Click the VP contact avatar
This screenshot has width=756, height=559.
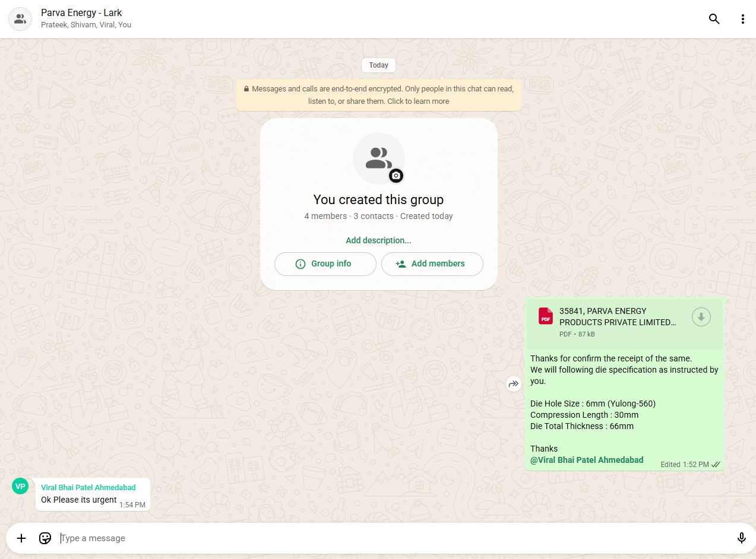pyautogui.click(x=20, y=486)
